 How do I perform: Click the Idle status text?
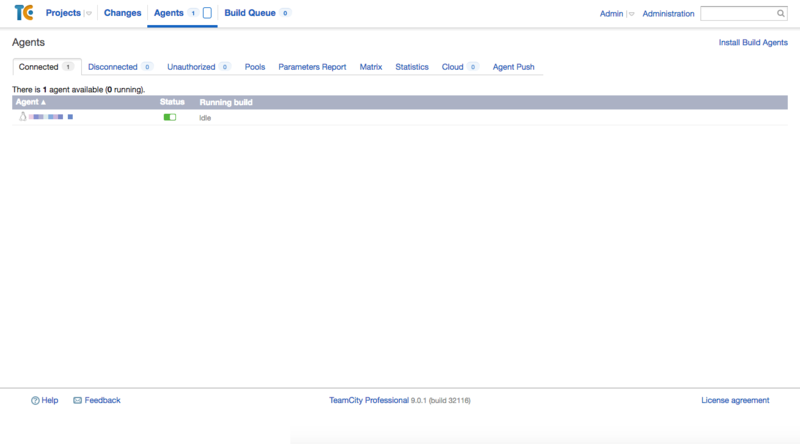point(205,118)
